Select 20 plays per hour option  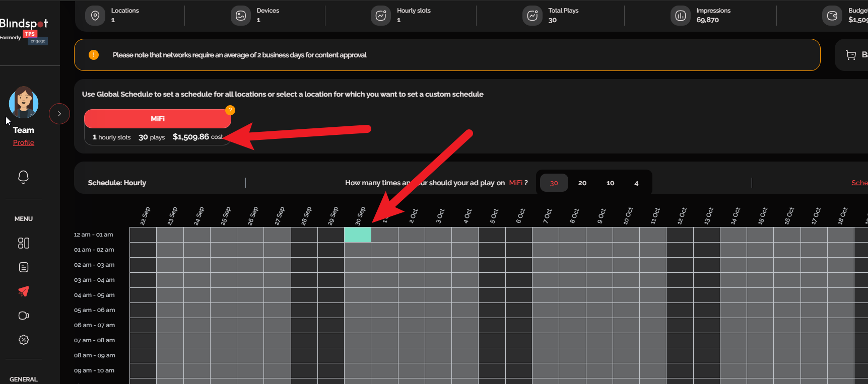coord(582,183)
